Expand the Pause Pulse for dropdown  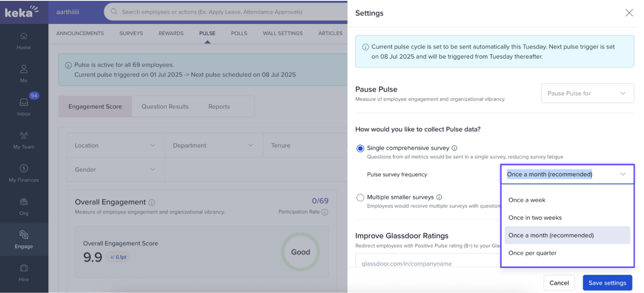587,93
